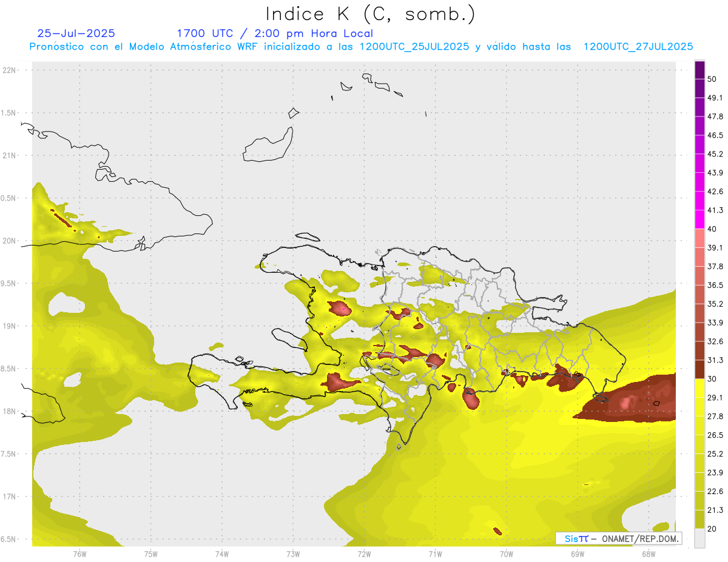Click the 22N latitude label
This screenshot has width=728, height=562.
9,70
